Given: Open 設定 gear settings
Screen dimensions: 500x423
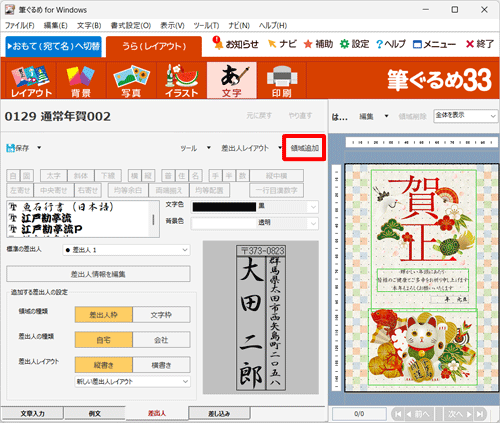Looking at the screenshot, I should tap(354, 44).
